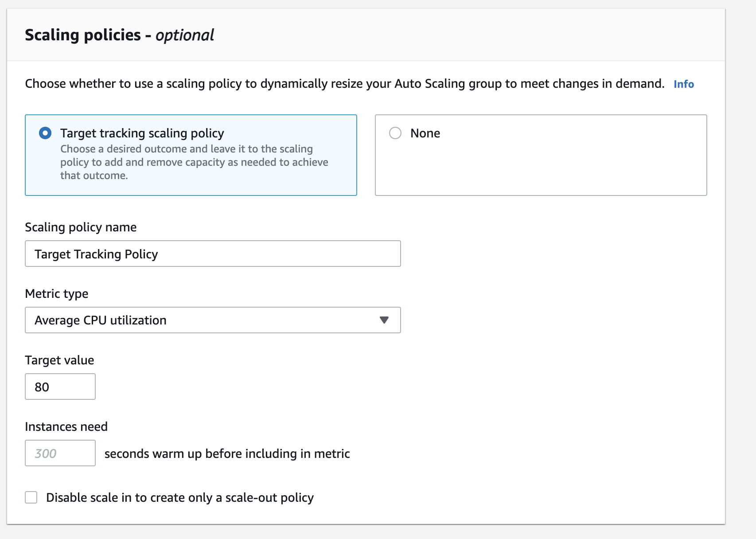Viewport: 756px width, 539px height.
Task: Click the None label text
Action: coord(425,133)
